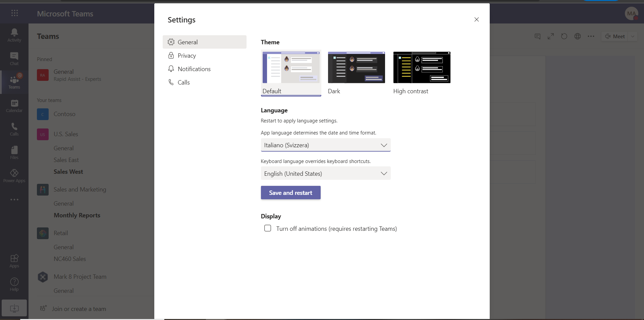Image resolution: width=644 pixels, height=320 pixels.
Task: Open Chat in the left rail
Action: tap(14, 59)
